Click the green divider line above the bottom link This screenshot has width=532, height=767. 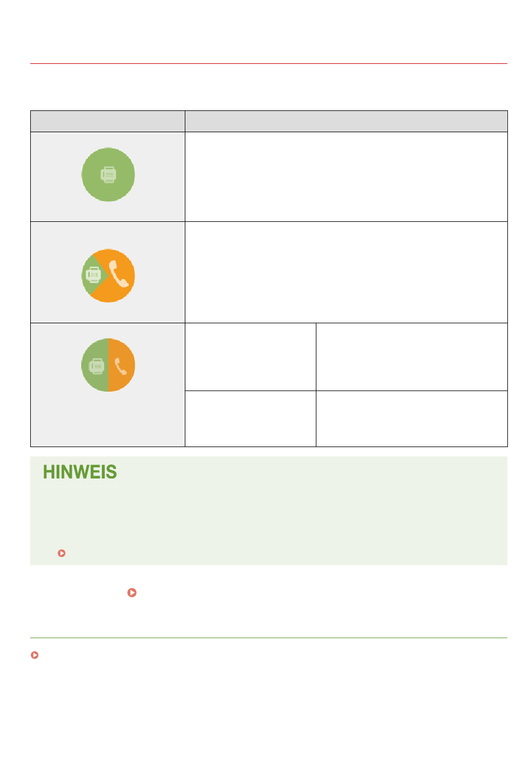[269, 638]
